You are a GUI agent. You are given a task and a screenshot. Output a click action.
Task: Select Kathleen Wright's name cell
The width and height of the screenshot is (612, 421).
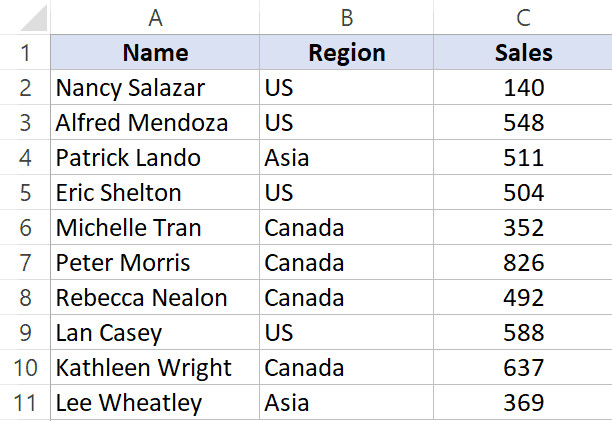[155, 368]
